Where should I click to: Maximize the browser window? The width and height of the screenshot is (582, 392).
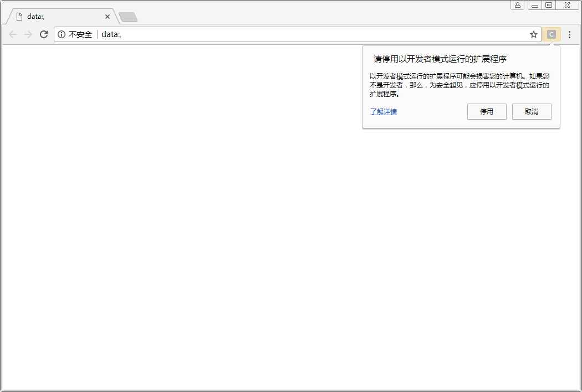click(x=549, y=5)
